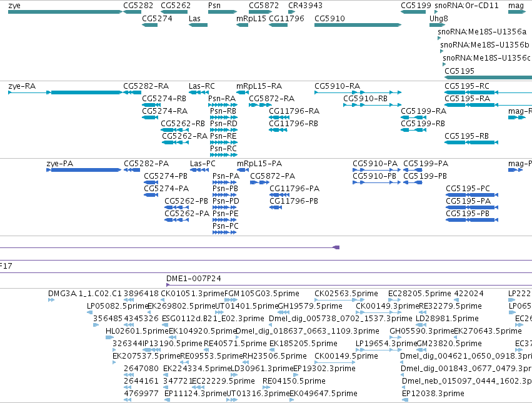
Task: Click the CG5262-PA protein label
Action: click(x=187, y=214)
